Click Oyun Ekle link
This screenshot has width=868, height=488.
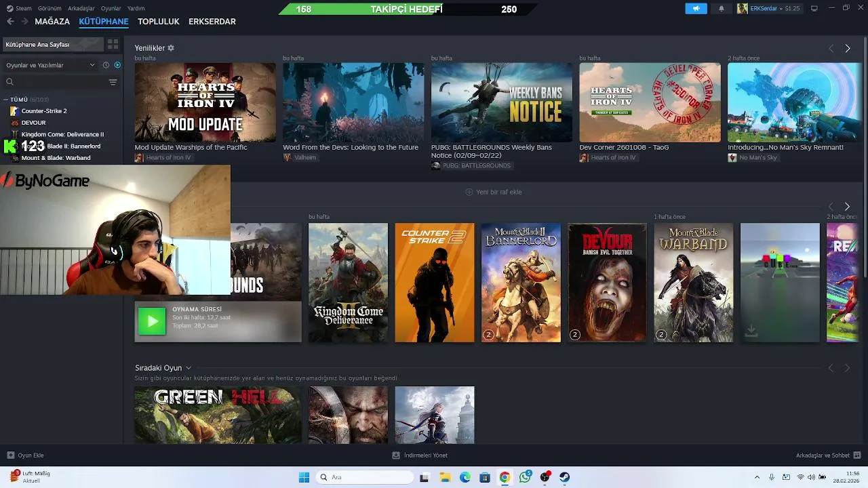(26, 455)
